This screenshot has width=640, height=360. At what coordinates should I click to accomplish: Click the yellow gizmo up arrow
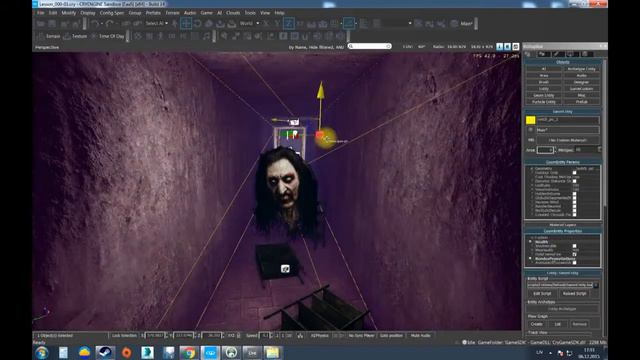pyautogui.click(x=320, y=90)
